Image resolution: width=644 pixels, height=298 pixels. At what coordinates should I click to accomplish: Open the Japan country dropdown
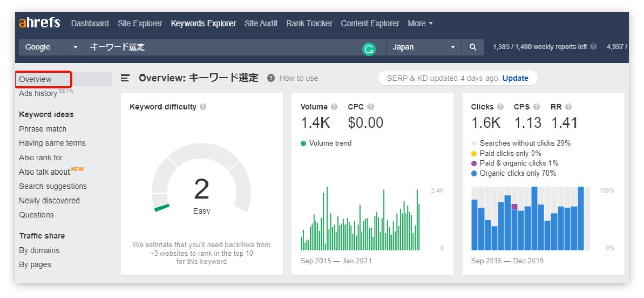424,47
